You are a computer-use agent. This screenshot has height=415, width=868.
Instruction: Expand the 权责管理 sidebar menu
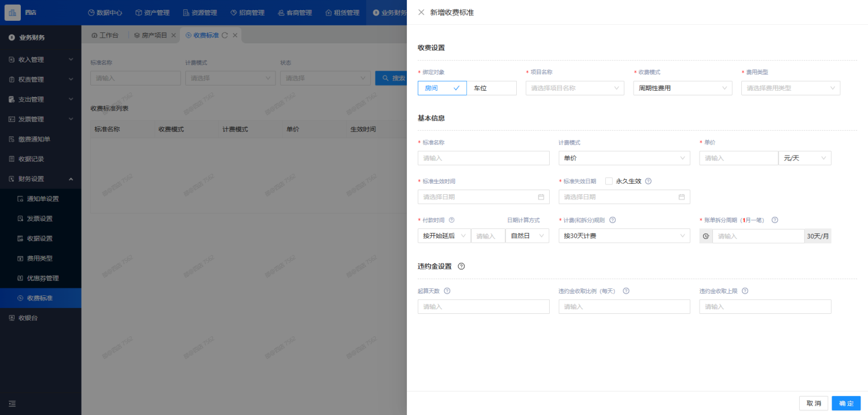pos(41,79)
